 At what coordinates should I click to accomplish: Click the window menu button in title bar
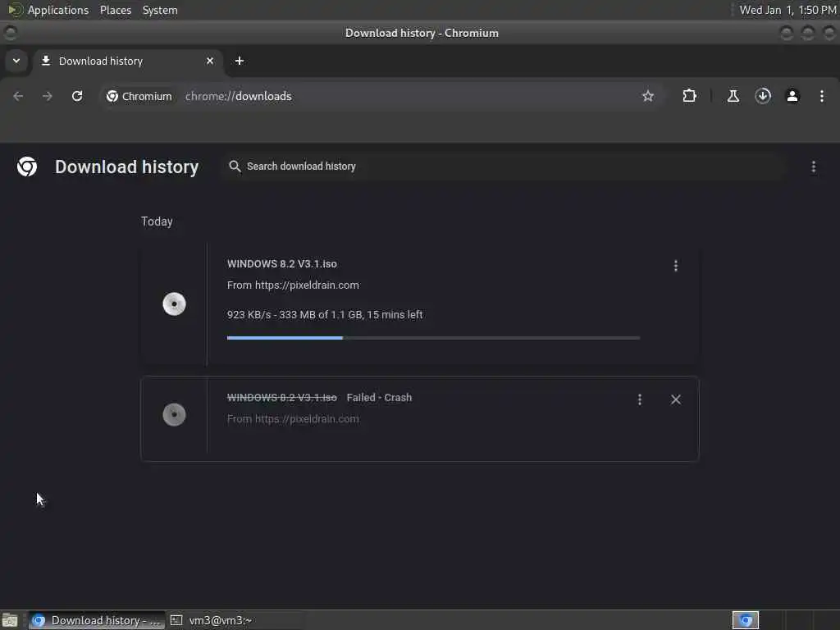click(x=10, y=33)
